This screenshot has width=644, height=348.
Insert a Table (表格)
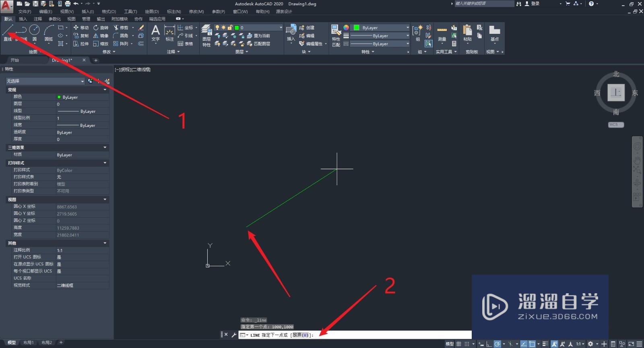[185, 43]
